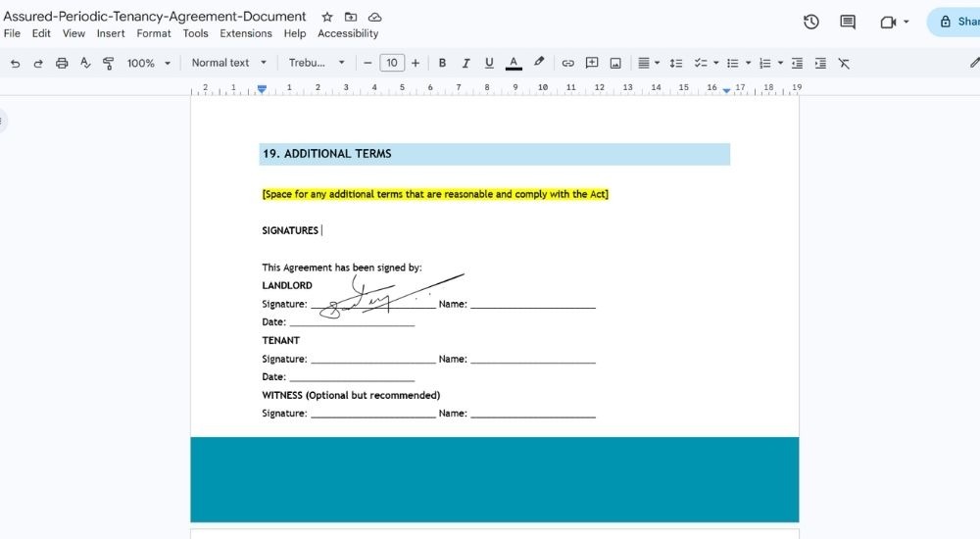This screenshot has height=539, width=980.
Task: Click the Share button
Action: tap(954, 22)
